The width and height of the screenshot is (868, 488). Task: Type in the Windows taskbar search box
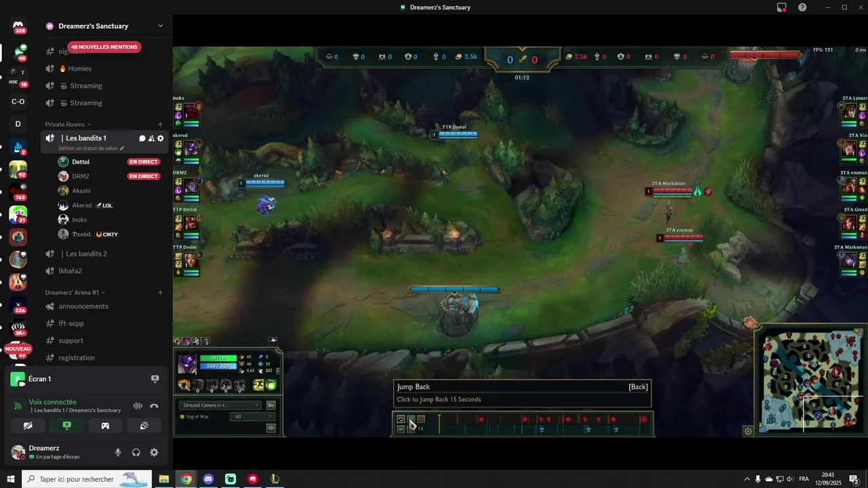tap(87, 479)
